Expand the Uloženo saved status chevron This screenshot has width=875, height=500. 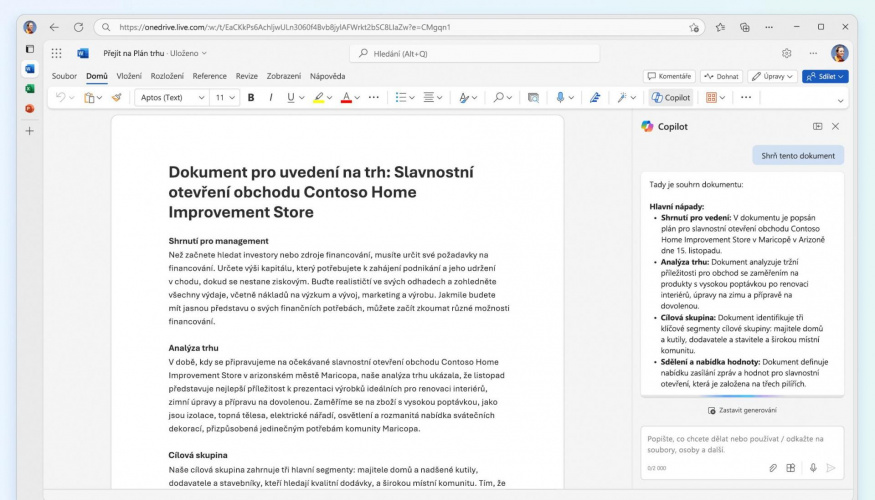point(204,53)
